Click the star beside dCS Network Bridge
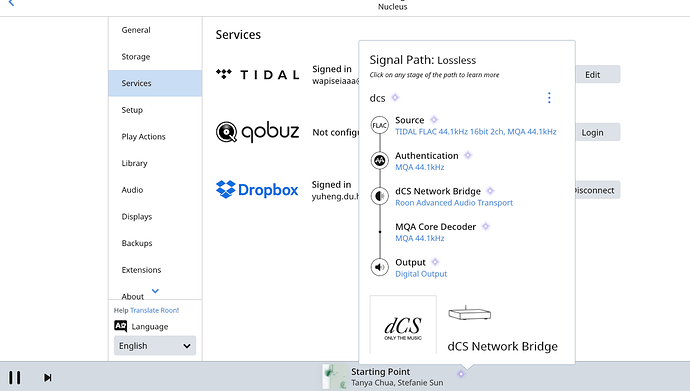The image size is (690, 391). [490, 190]
